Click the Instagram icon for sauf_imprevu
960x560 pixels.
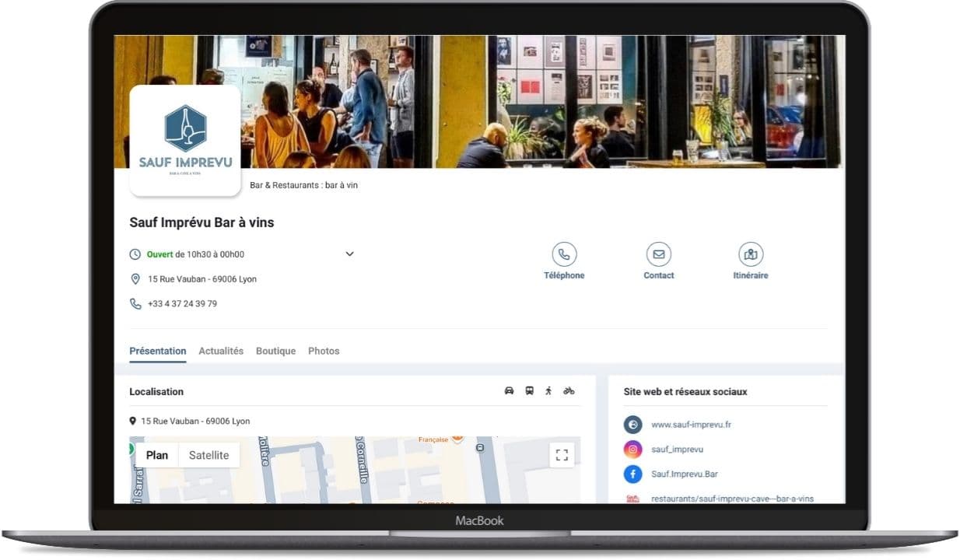632,450
